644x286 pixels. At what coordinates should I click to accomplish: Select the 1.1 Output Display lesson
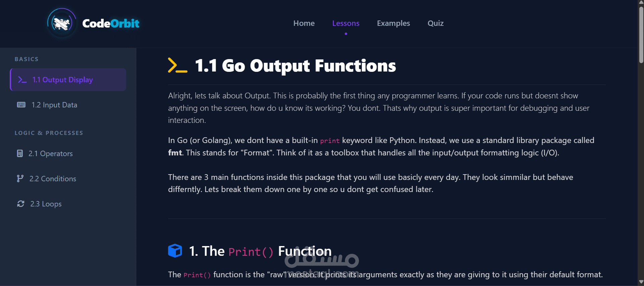[62, 80]
